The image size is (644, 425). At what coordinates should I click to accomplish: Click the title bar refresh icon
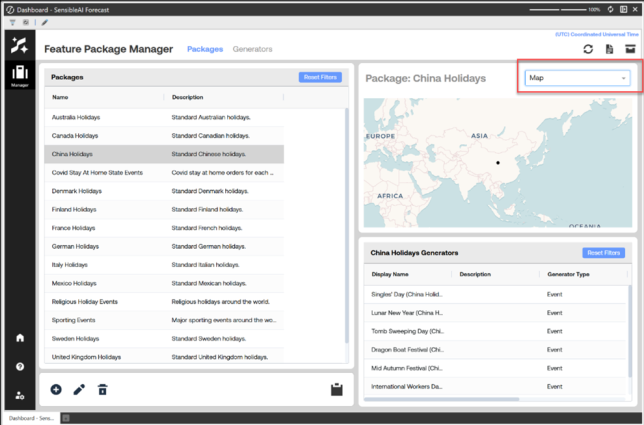(x=610, y=9)
